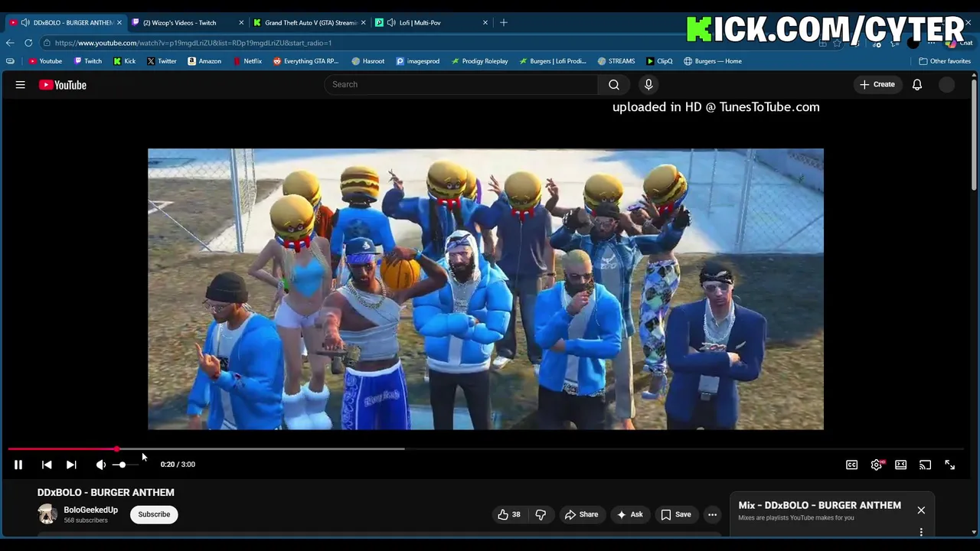Screen dimensions: 980x551
Task: Open the Amazon bookmark
Action: click(x=204, y=61)
